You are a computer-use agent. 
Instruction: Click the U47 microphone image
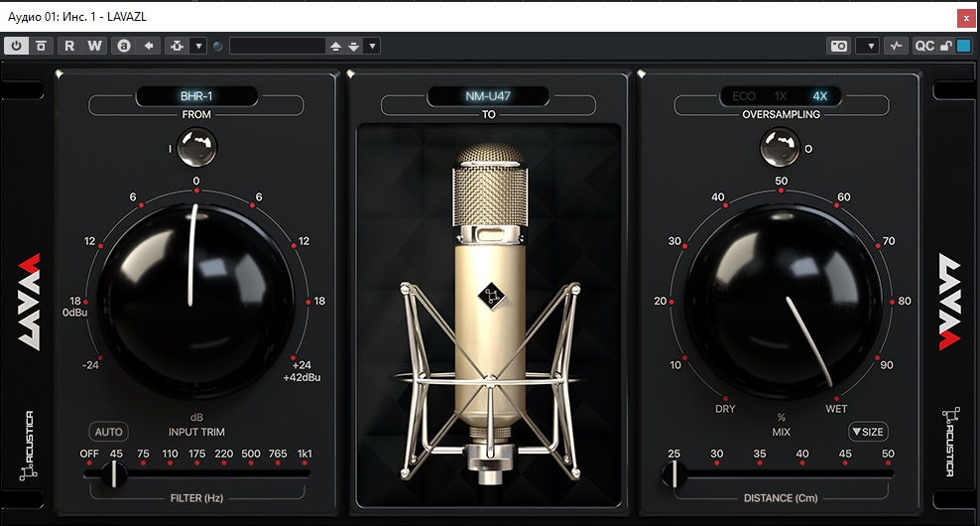tap(489, 313)
